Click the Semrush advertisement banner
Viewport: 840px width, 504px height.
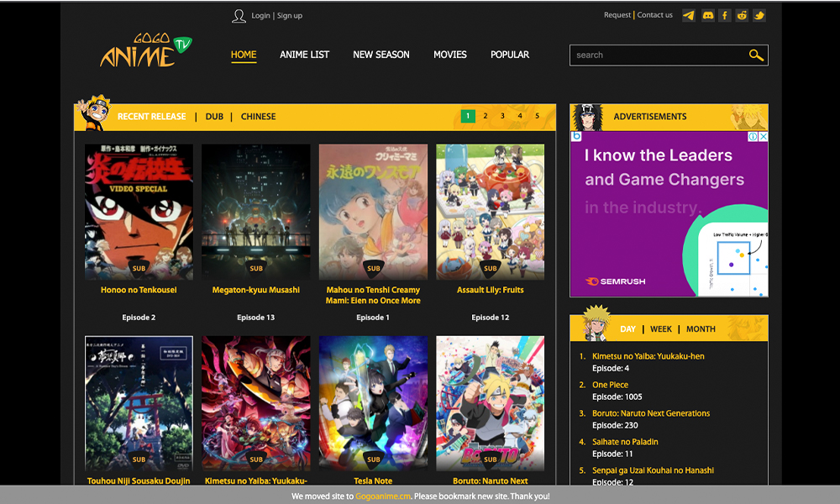pyautogui.click(x=669, y=214)
